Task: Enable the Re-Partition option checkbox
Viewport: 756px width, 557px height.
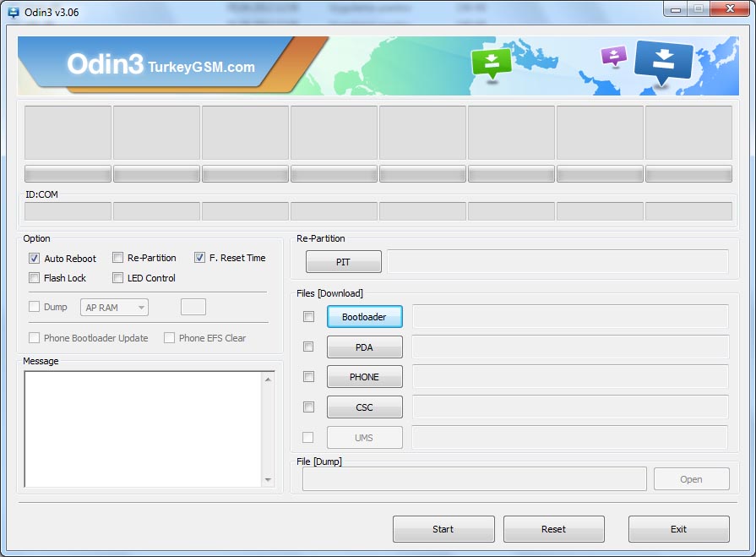Action: point(117,258)
